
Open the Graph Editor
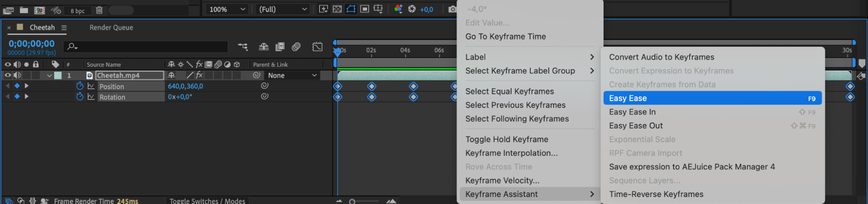click(x=317, y=47)
